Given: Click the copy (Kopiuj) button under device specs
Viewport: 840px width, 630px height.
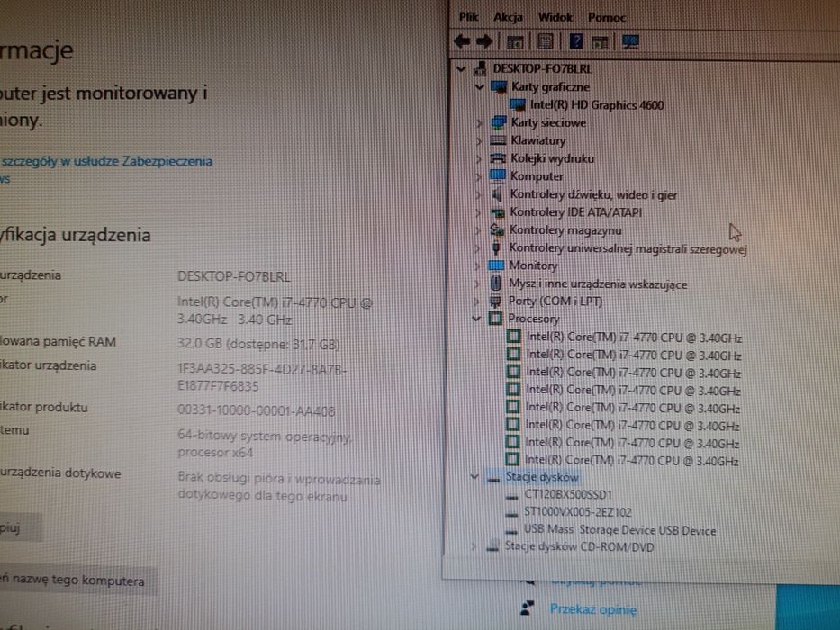Looking at the screenshot, I should [21, 528].
